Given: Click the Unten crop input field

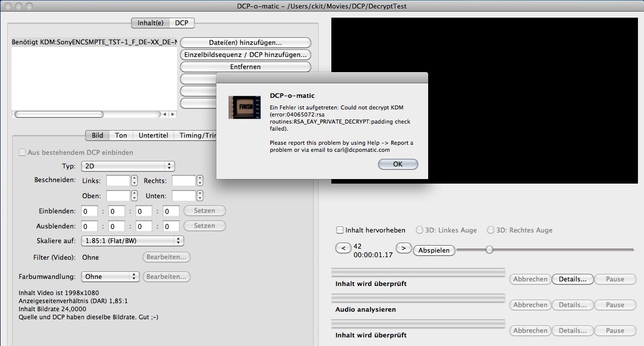Looking at the screenshot, I should click(184, 196).
